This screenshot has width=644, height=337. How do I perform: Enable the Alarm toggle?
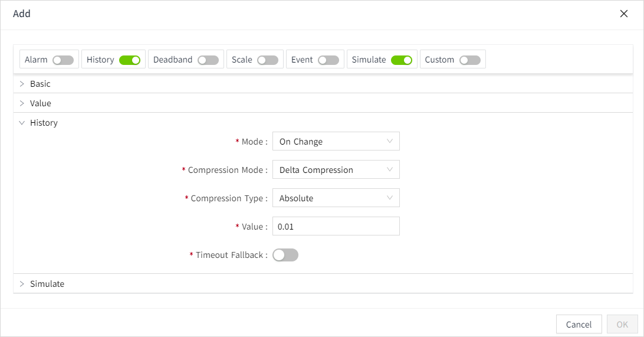tap(63, 60)
